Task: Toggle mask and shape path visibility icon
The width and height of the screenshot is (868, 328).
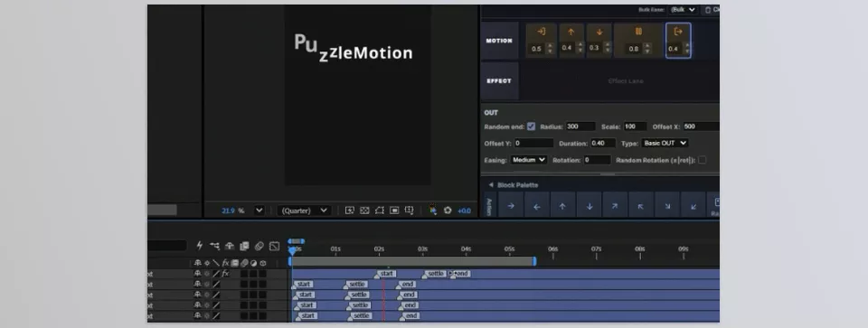Action: [379, 211]
